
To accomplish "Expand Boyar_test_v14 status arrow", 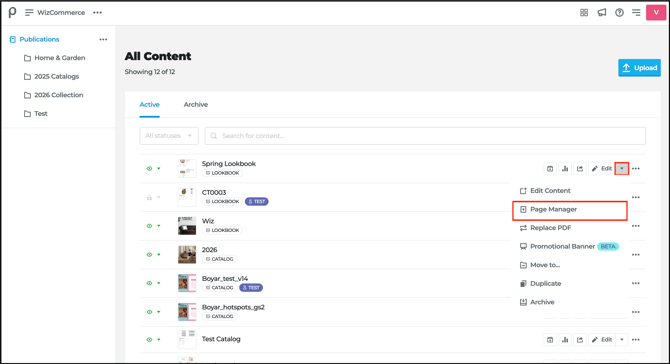I will tap(159, 283).
